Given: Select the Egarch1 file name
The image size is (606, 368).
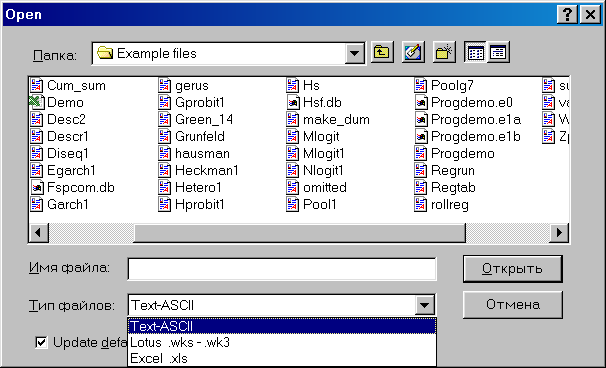Looking at the screenshot, I should coord(71,170).
